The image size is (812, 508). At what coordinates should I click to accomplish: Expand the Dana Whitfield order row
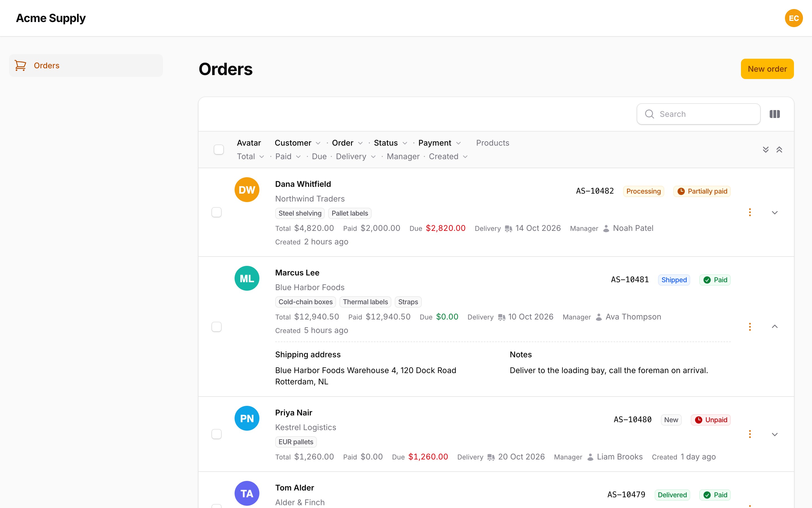click(x=775, y=212)
